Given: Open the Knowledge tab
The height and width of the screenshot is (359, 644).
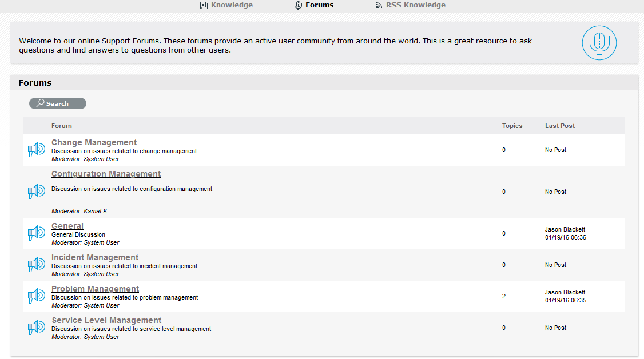Looking at the screenshot, I should click(226, 5).
